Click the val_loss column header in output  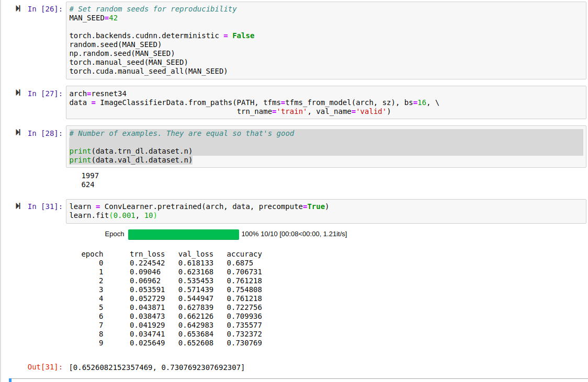[x=196, y=254]
